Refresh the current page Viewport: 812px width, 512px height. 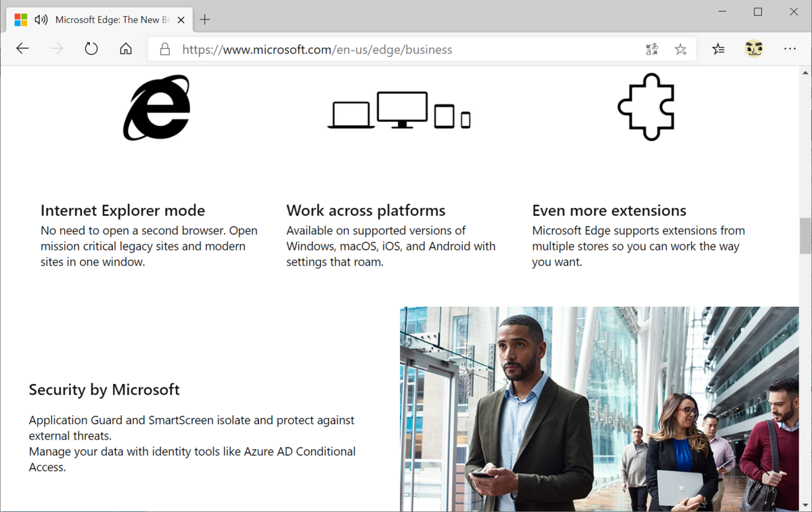point(91,49)
